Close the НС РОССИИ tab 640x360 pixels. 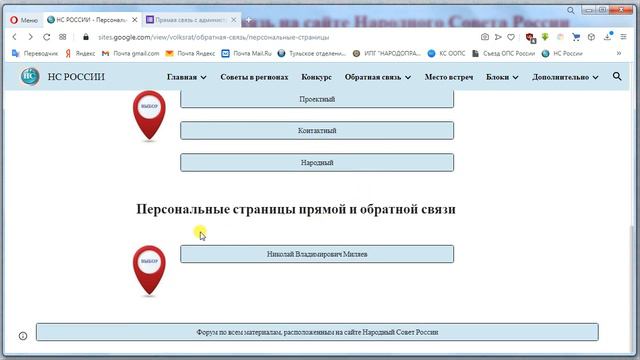tap(135, 20)
